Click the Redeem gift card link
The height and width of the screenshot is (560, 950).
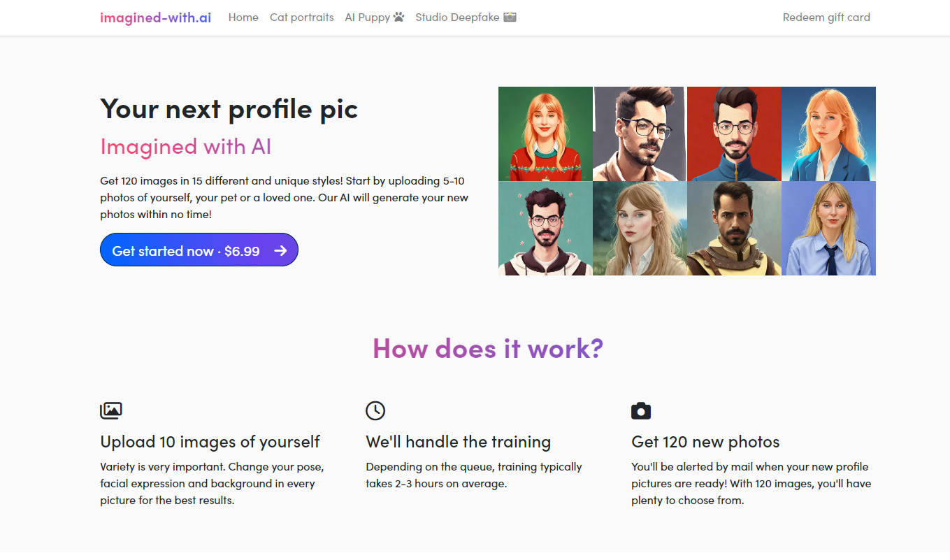826,17
